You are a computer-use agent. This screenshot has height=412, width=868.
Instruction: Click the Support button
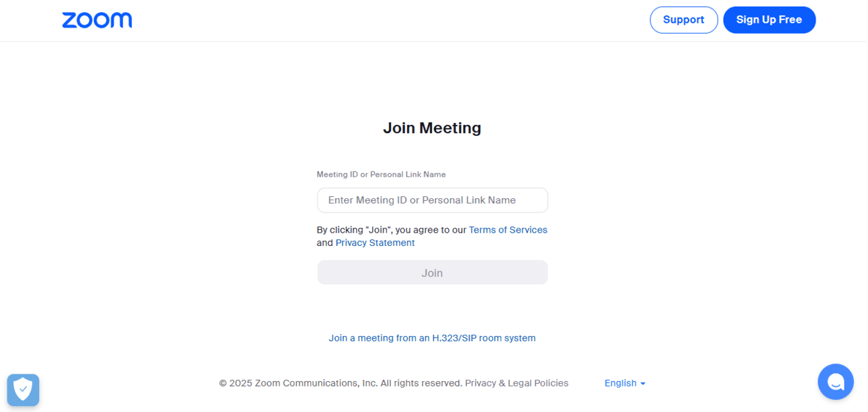click(683, 19)
